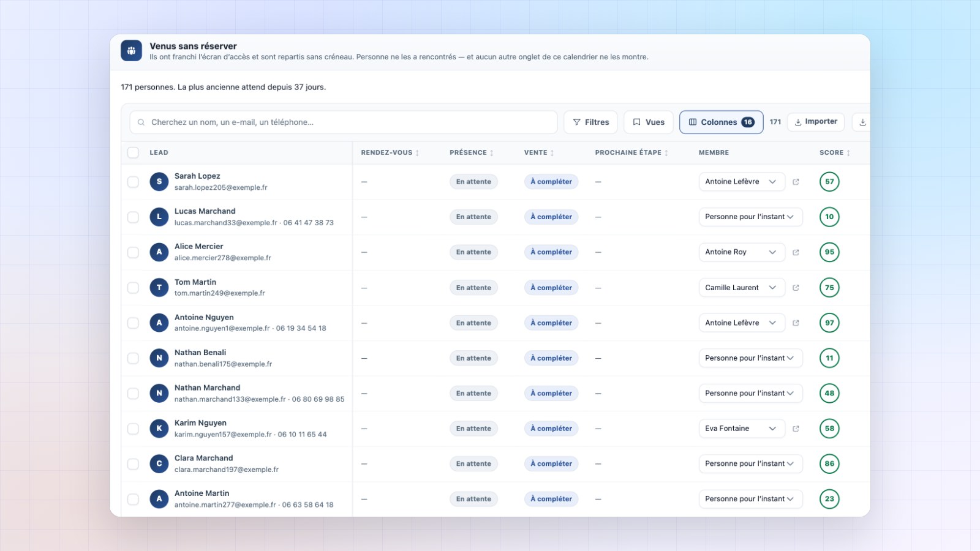Open the Vues button

pos(649,122)
